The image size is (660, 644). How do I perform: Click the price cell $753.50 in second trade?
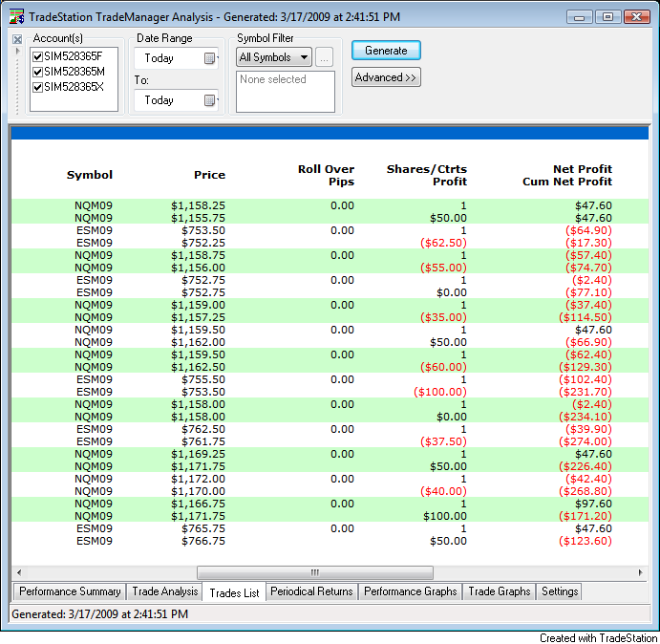(x=203, y=230)
